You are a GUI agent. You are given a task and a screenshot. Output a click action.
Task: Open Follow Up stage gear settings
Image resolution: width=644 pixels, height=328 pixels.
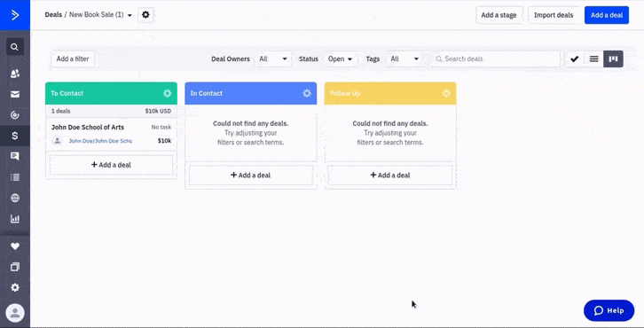[446, 93]
